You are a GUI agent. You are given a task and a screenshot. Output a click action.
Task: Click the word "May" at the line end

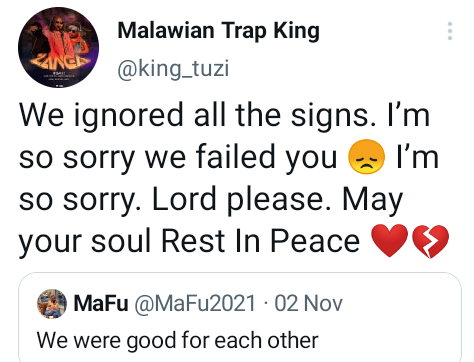pos(373,201)
